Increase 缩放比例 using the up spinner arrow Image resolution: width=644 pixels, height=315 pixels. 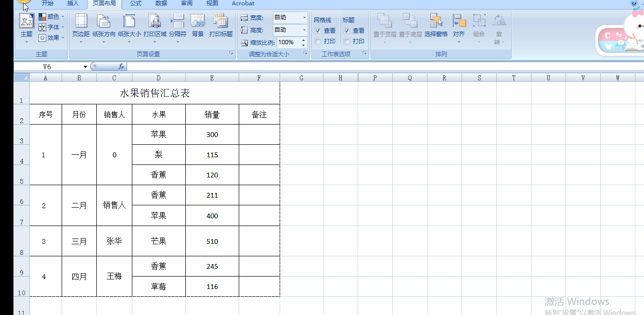click(303, 39)
